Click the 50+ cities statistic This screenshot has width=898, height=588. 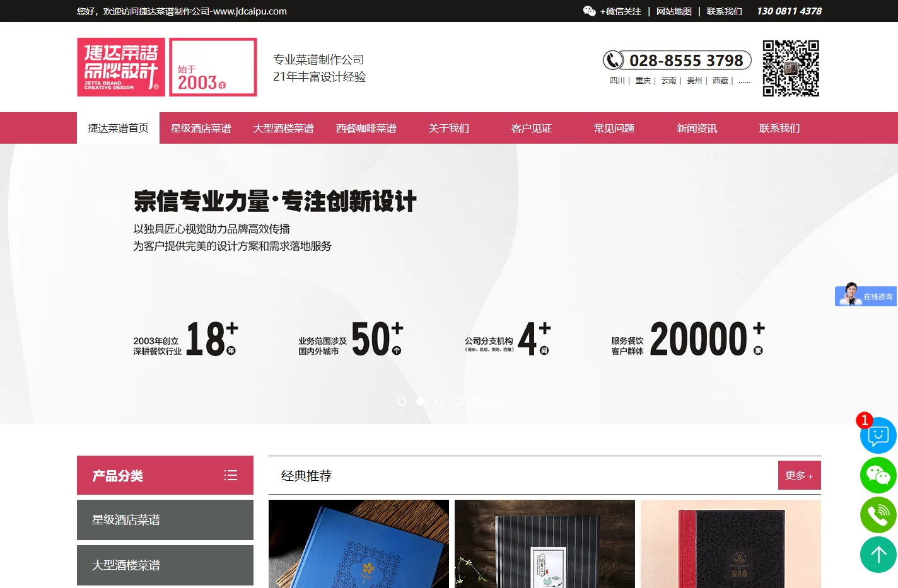351,339
